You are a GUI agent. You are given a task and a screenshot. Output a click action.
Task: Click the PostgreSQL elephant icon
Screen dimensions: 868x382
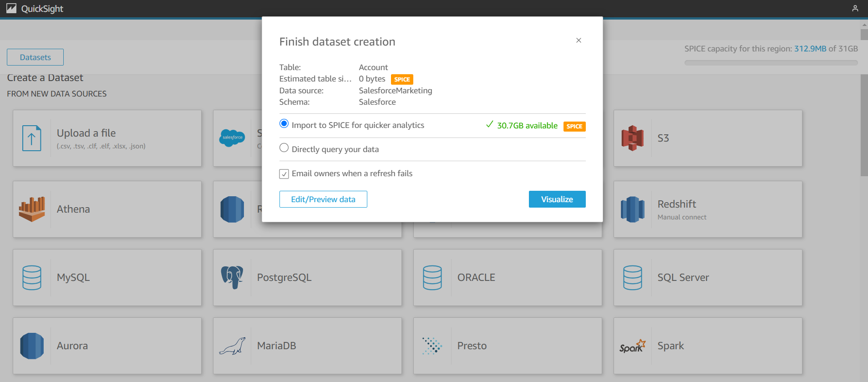[232, 277]
